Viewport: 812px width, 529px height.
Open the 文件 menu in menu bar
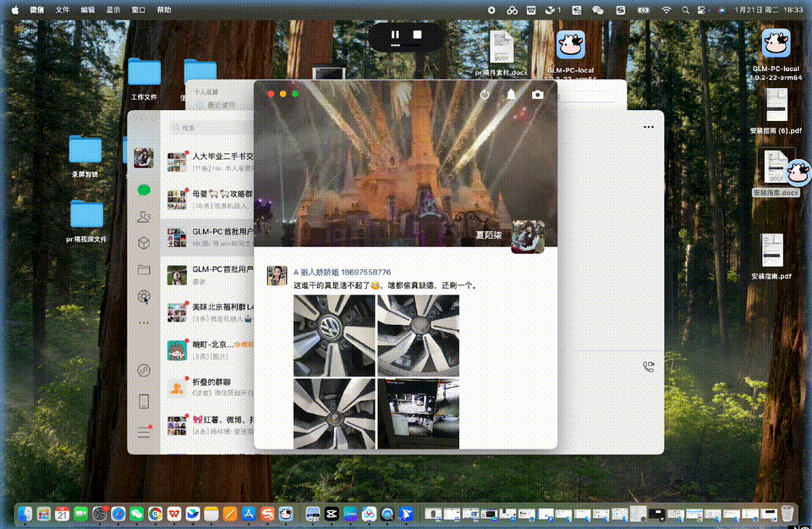(x=62, y=10)
